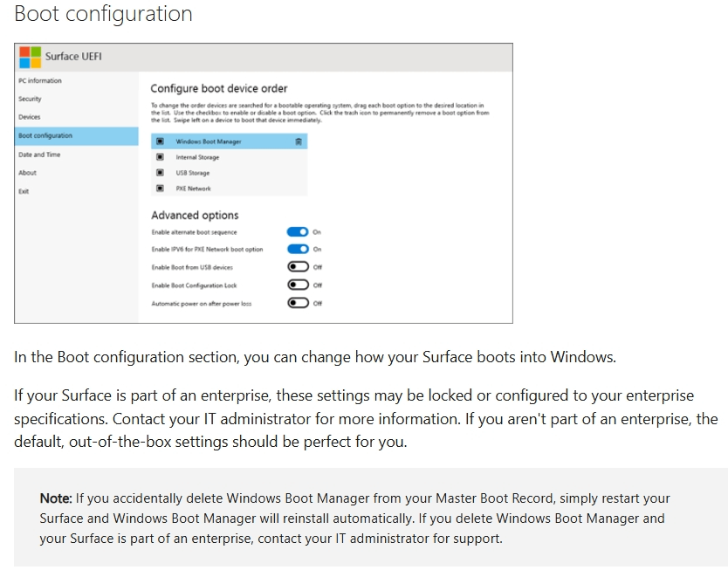Enable automatic power on after power loss

pyautogui.click(x=298, y=303)
